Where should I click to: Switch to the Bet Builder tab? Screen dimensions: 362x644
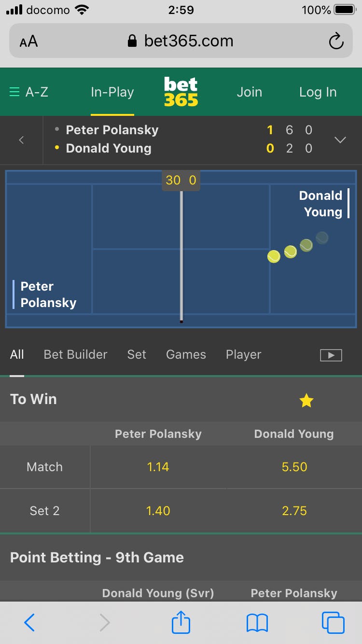[x=75, y=354]
